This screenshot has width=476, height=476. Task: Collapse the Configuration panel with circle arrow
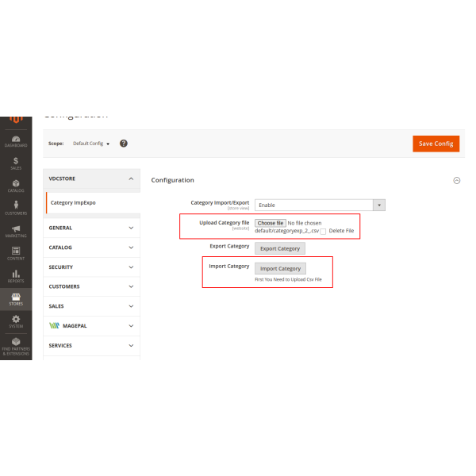(456, 180)
